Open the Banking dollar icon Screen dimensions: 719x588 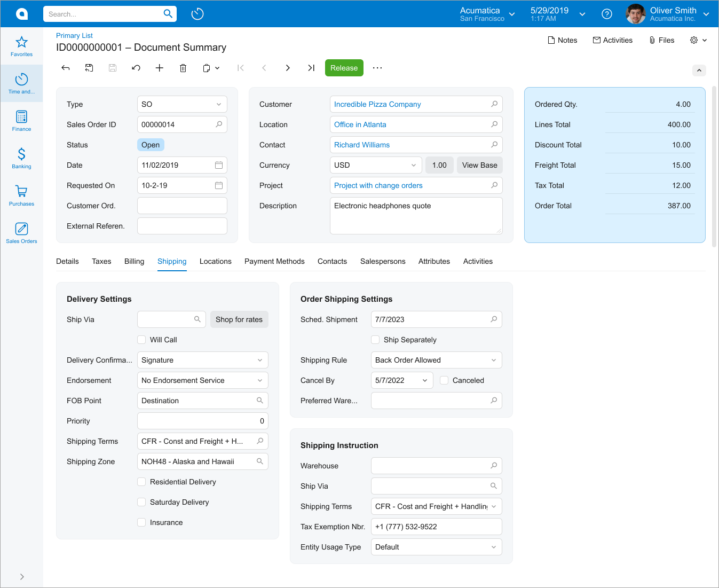tap(21, 158)
